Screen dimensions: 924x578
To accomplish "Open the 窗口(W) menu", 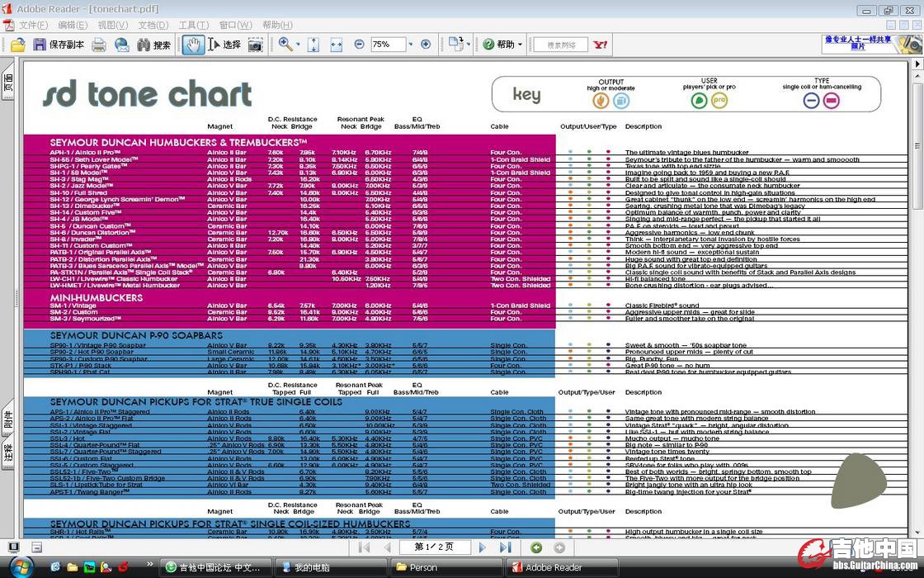I will pyautogui.click(x=236, y=26).
